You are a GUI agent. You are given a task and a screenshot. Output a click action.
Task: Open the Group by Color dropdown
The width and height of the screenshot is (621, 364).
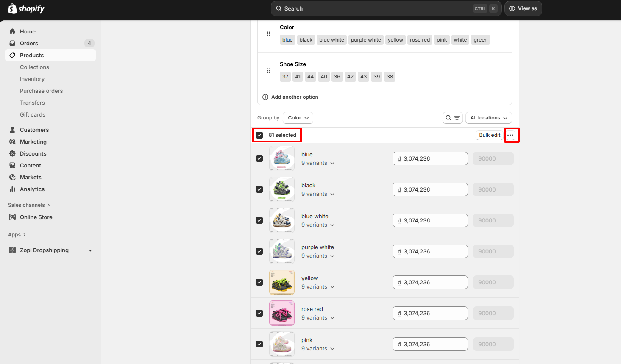pyautogui.click(x=298, y=118)
